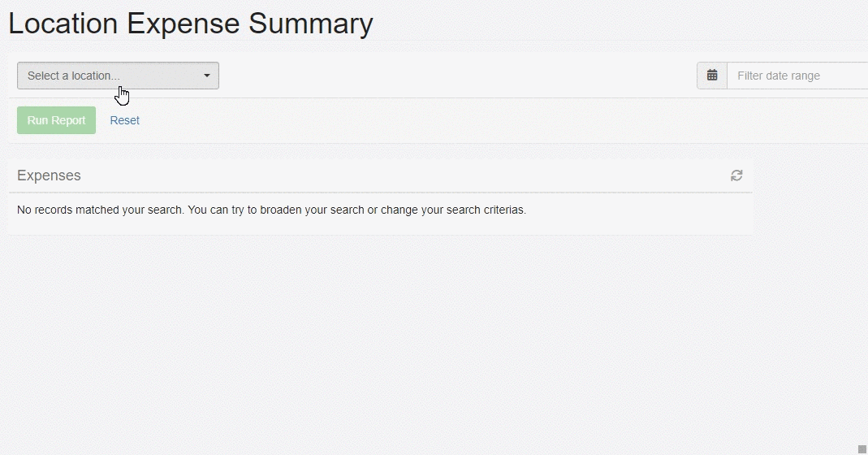Select the Expenses section title bar

click(380, 175)
